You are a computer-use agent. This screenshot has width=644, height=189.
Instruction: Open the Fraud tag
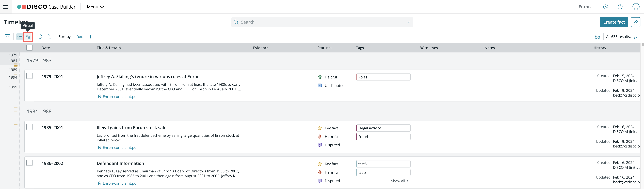point(383,137)
